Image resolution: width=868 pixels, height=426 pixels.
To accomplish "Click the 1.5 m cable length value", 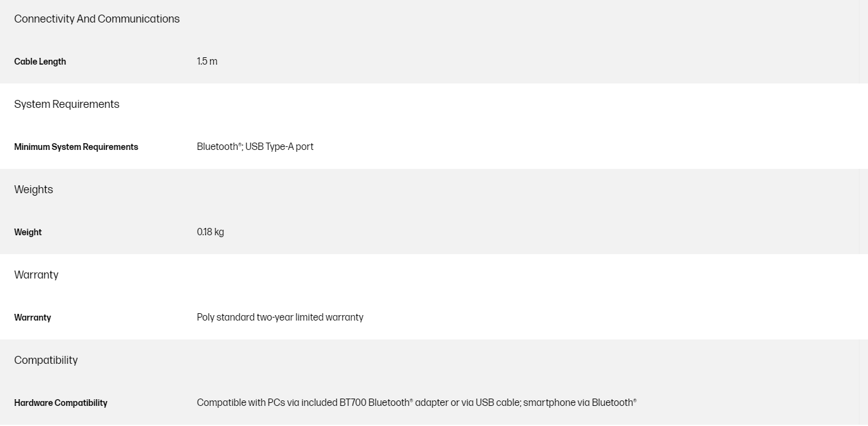I will [207, 62].
